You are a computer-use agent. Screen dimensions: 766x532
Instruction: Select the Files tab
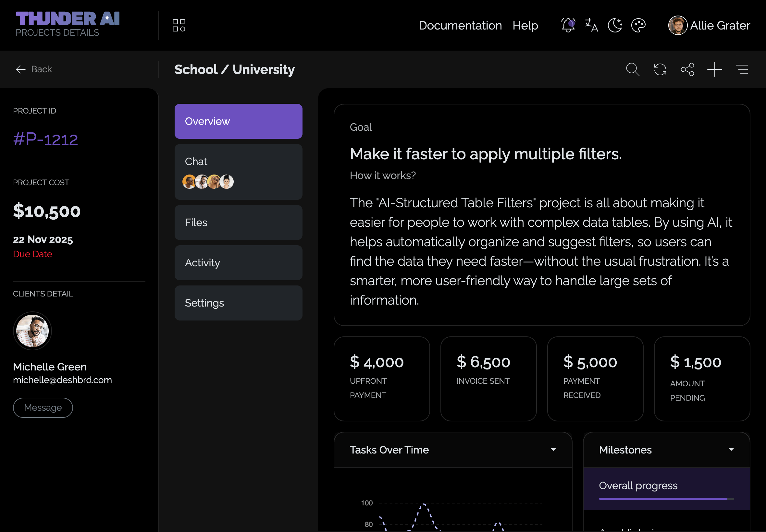(239, 222)
